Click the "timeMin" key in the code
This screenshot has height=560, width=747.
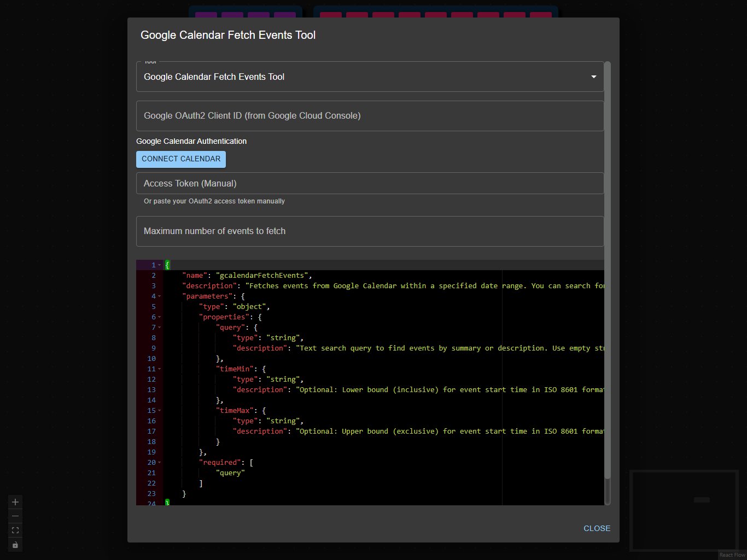(235, 369)
